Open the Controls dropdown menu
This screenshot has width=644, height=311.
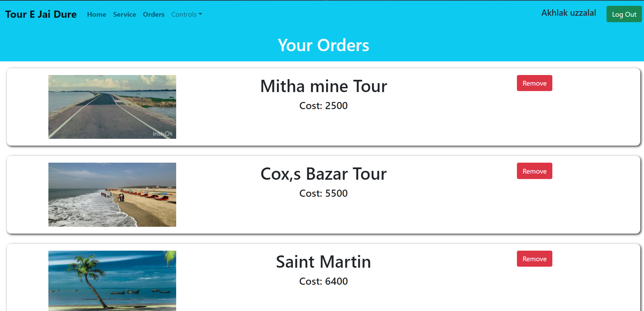(x=187, y=14)
